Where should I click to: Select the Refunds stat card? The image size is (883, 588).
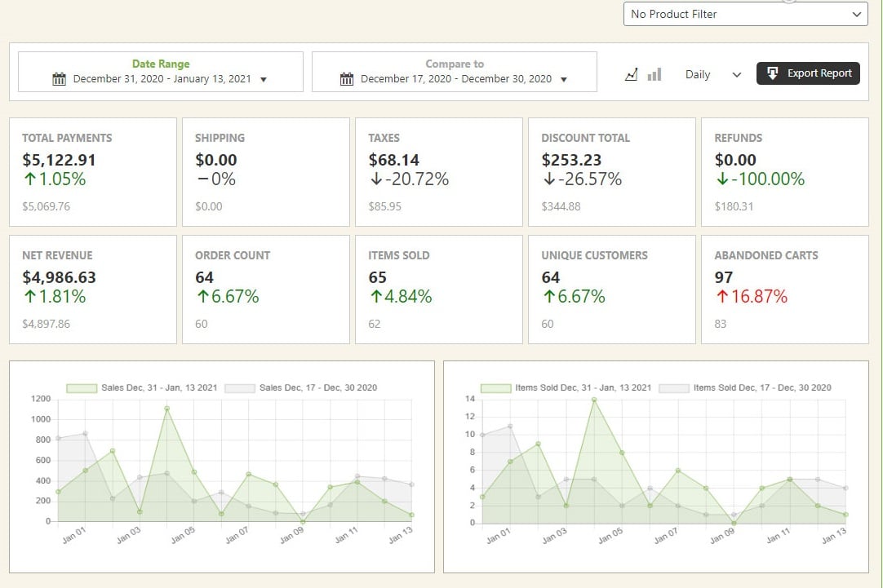tap(784, 171)
